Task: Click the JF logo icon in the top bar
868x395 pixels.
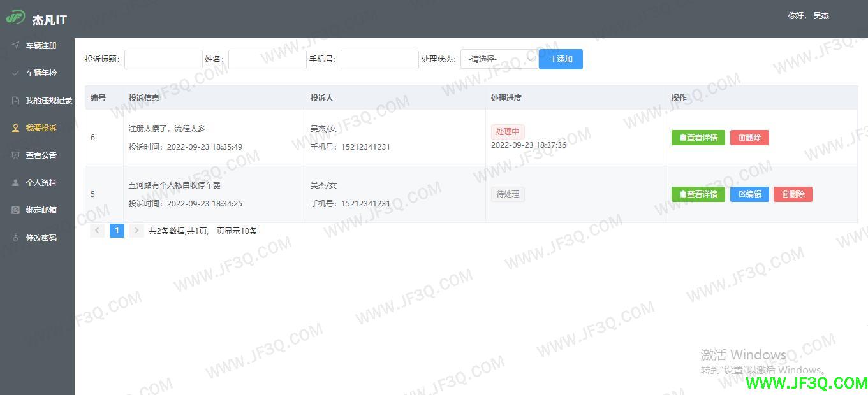Action: (x=15, y=18)
